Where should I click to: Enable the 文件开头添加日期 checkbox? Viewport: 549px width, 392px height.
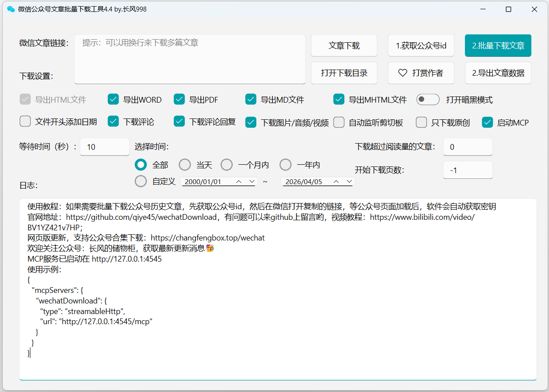(x=25, y=121)
